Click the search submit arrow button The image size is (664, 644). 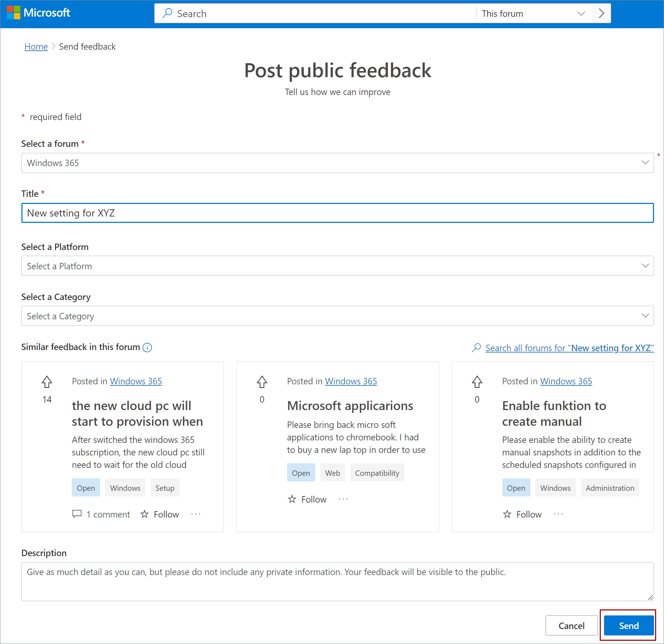[x=601, y=14]
